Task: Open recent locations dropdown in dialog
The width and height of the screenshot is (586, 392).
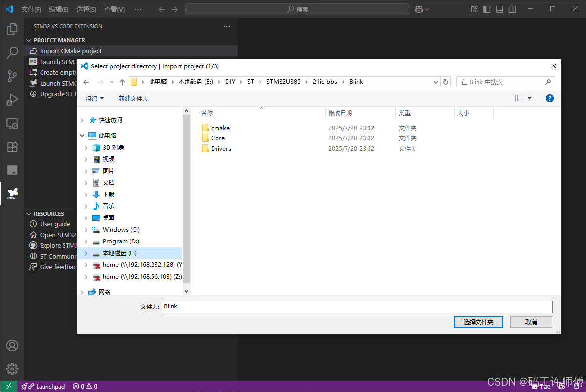Action: coord(112,82)
